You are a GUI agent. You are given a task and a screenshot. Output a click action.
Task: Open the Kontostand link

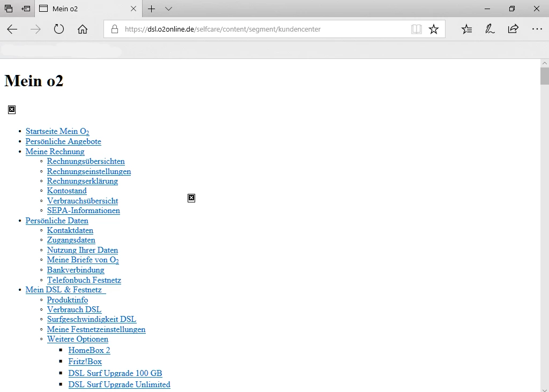[x=67, y=191]
